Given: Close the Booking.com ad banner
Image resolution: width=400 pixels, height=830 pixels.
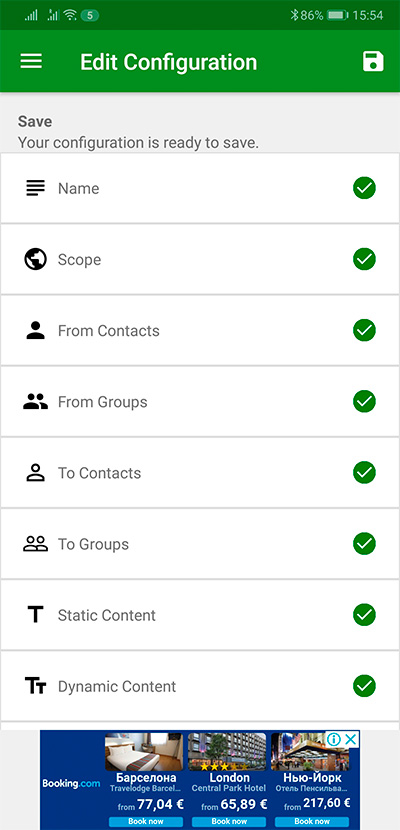Looking at the screenshot, I should pos(350,739).
